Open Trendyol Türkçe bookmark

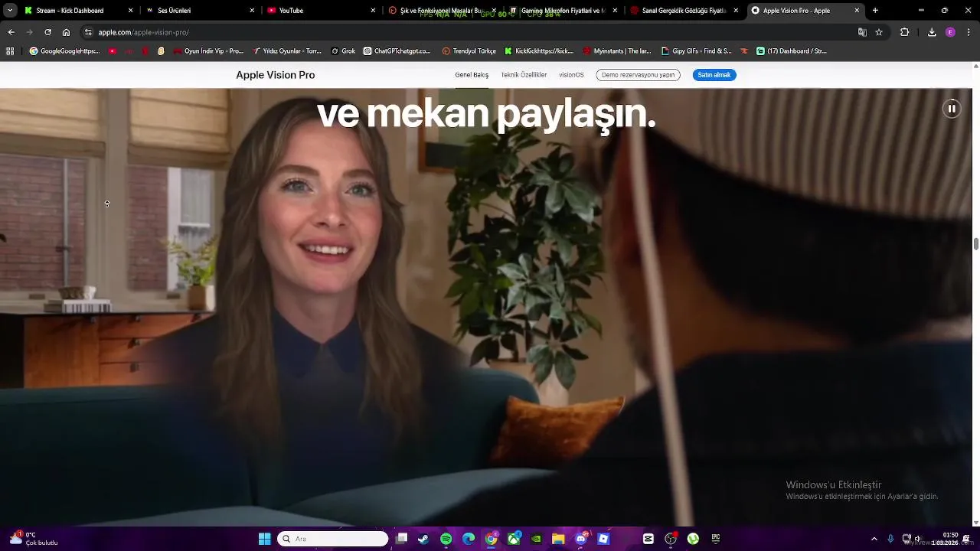click(469, 51)
